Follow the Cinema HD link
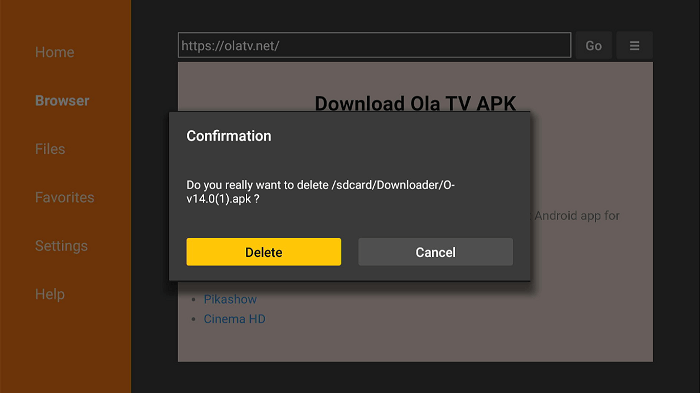This screenshot has width=700, height=393. (234, 319)
